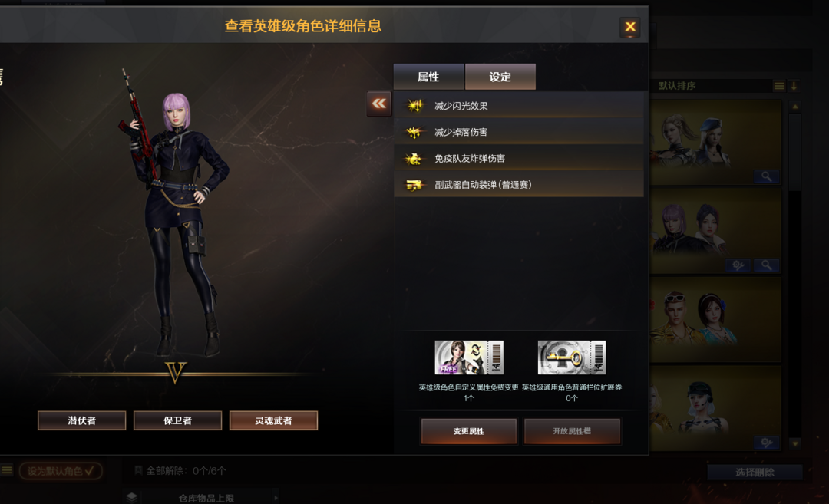Select the 保卫者 faction toggle
829x504 pixels.
[x=177, y=420]
